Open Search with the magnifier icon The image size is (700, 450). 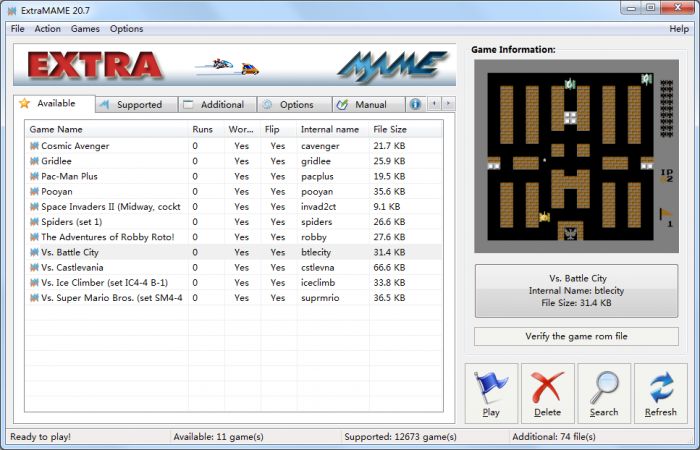pos(604,393)
